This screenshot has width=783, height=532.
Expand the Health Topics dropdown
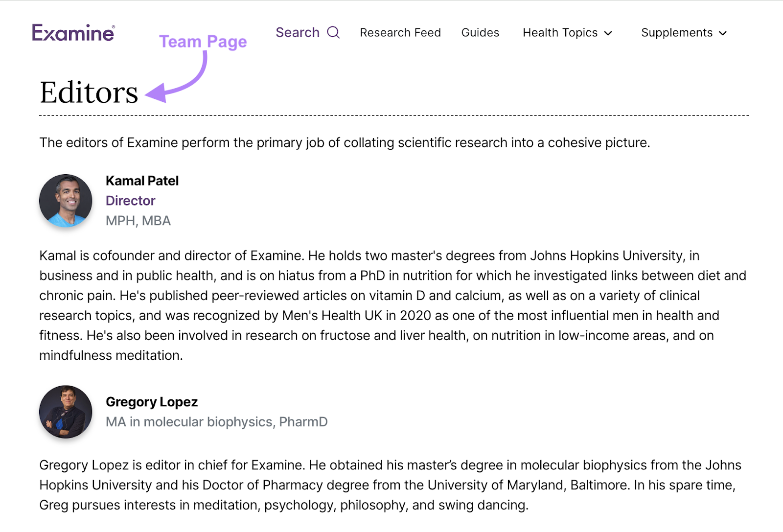[560, 33]
